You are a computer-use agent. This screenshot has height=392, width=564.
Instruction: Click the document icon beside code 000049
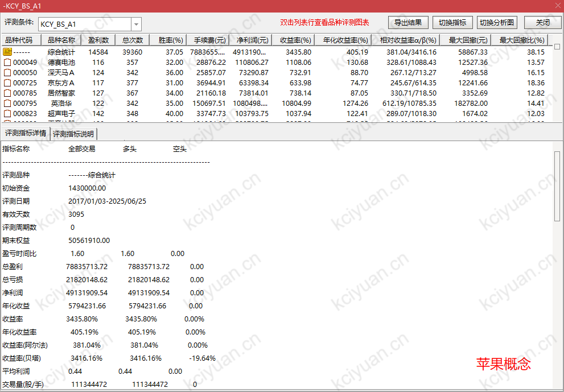(x=7, y=62)
